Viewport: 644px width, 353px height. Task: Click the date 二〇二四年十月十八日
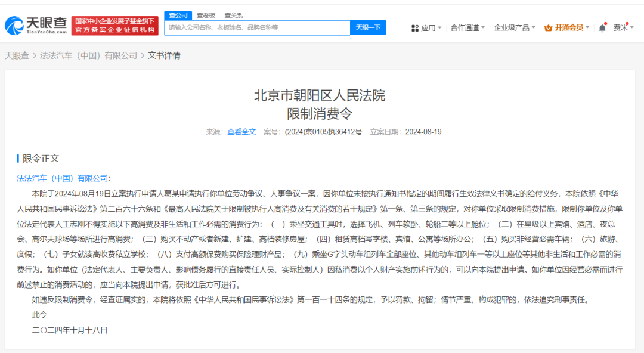(x=70, y=330)
